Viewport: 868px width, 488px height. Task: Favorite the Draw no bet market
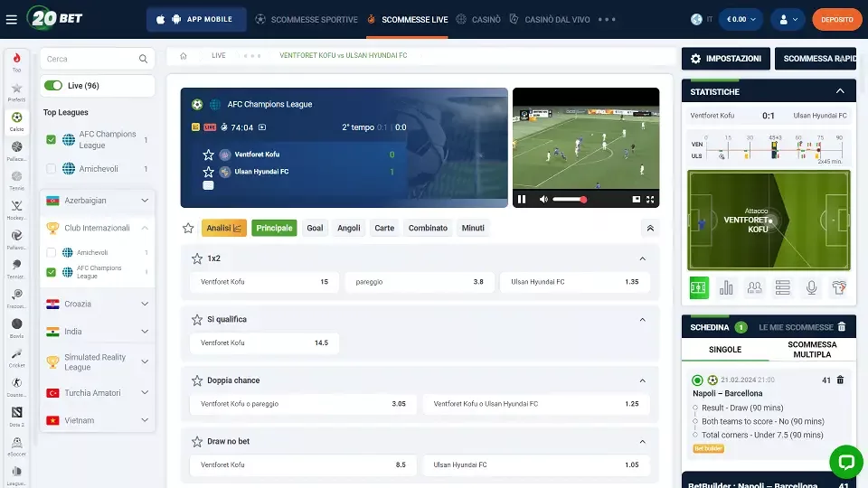point(197,441)
